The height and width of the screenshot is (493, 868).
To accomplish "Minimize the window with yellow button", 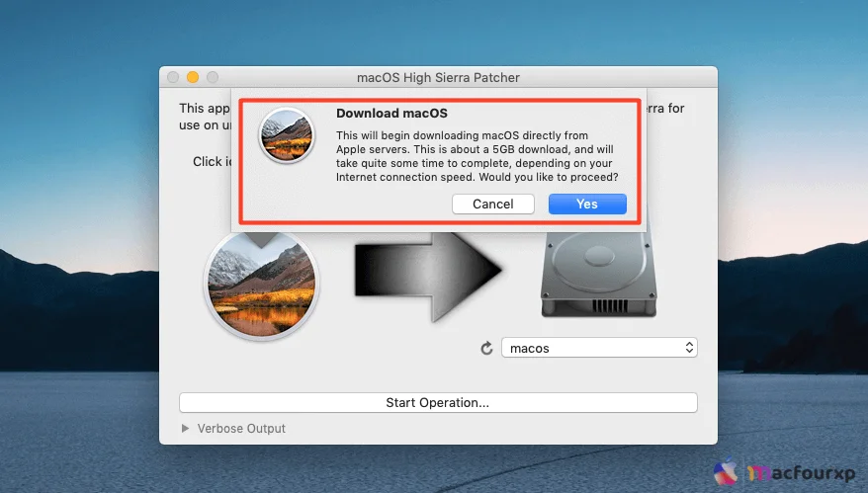I will pos(193,77).
